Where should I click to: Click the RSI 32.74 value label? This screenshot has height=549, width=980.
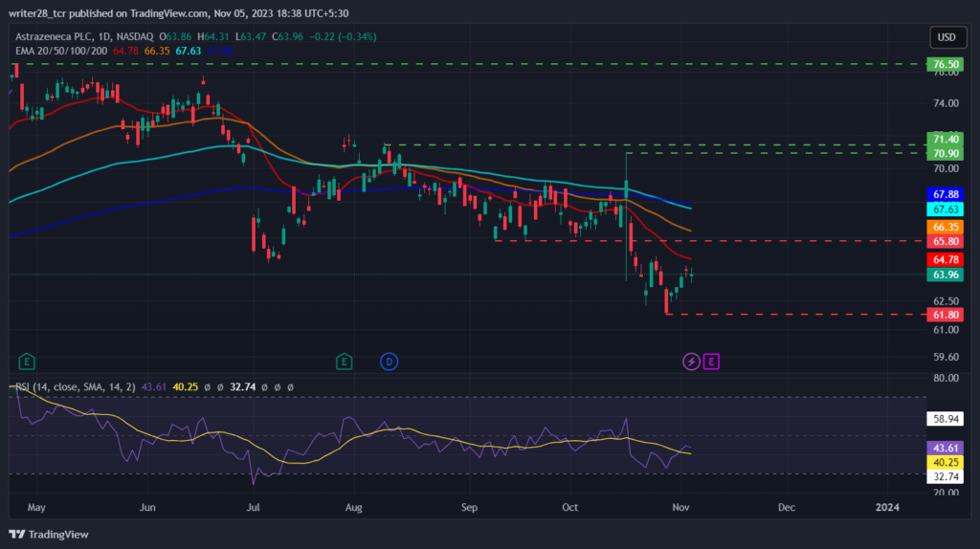point(945,477)
